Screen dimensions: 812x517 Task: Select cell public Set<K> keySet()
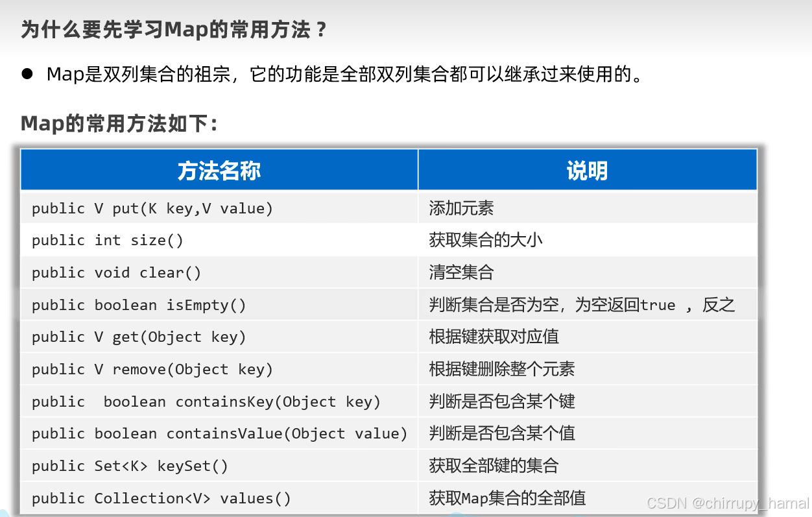[219, 466]
